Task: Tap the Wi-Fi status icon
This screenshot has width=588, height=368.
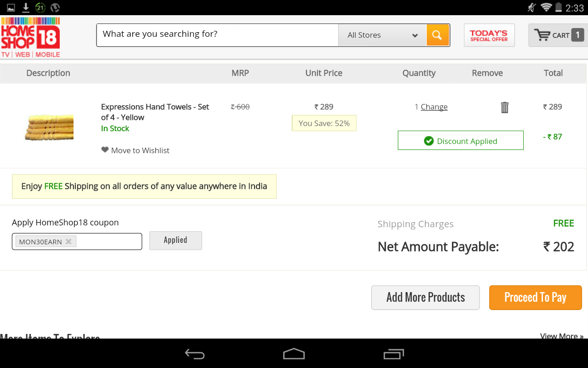Action: coord(546,7)
